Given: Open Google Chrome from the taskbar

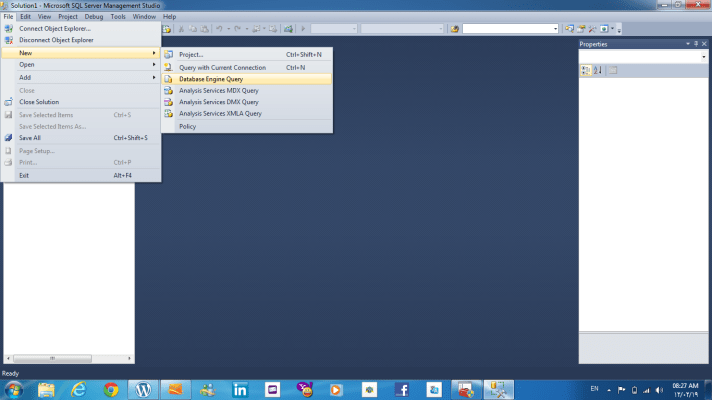Looking at the screenshot, I should point(110,388).
